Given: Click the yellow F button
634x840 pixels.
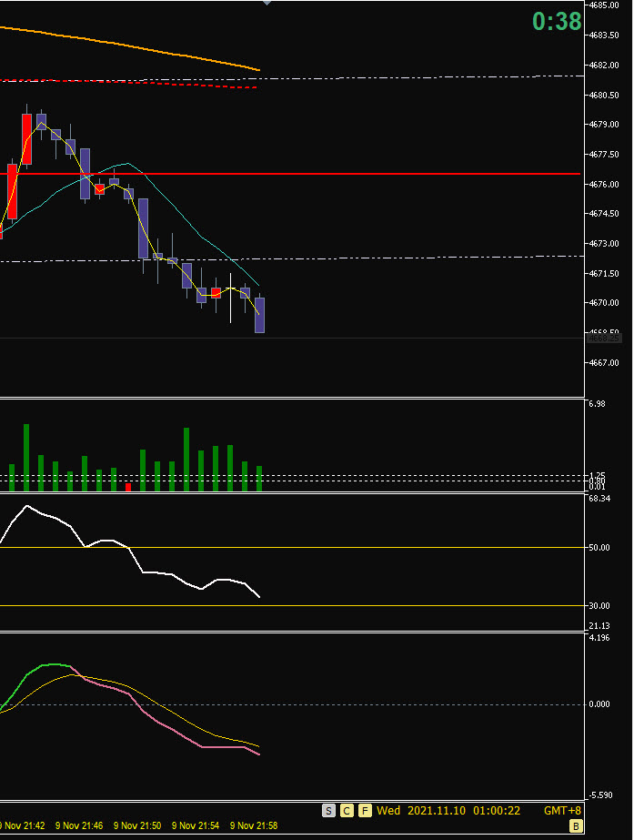Looking at the screenshot, I should pyautogui.click(x=365, y=811).
